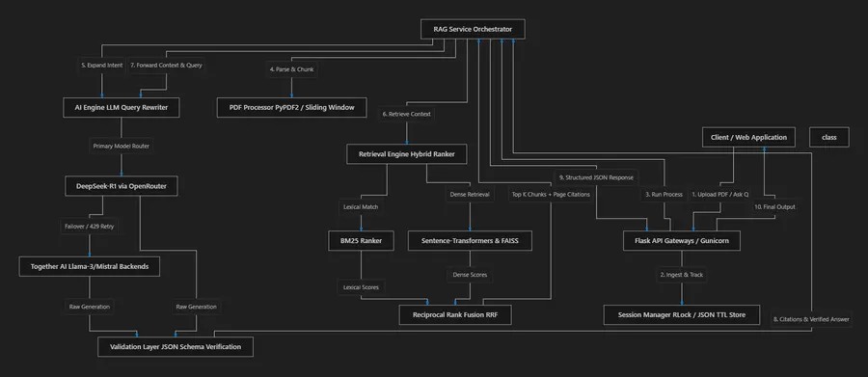Select the DeepSeek-R1 via OpenRouter node

pyautogui.click(x=122, y=186)
